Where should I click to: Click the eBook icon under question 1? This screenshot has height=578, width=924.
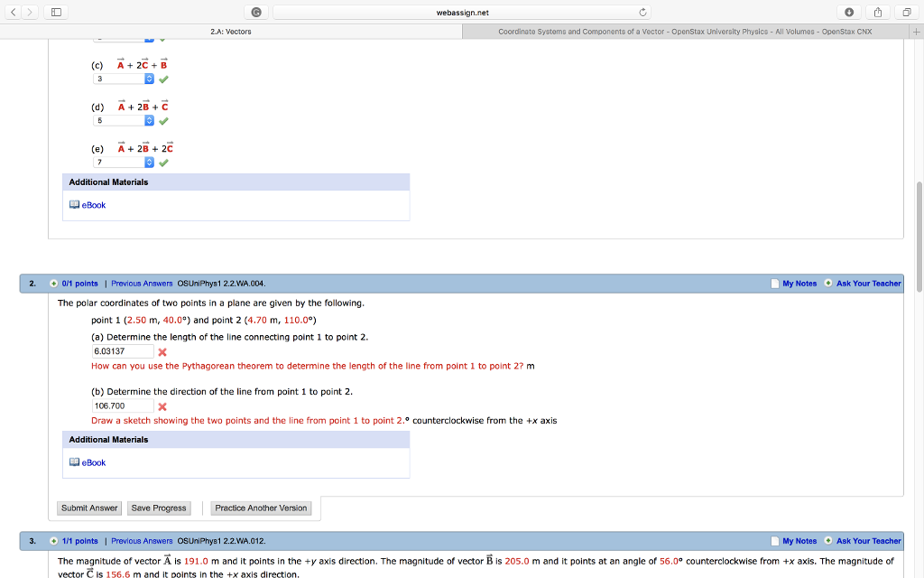tap(74, 205)
